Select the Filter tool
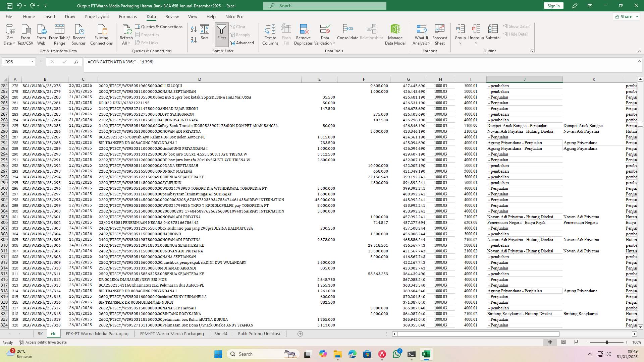The height and width of the screenshot is (362, 644). pyautogui.click(x=221, y=34)
